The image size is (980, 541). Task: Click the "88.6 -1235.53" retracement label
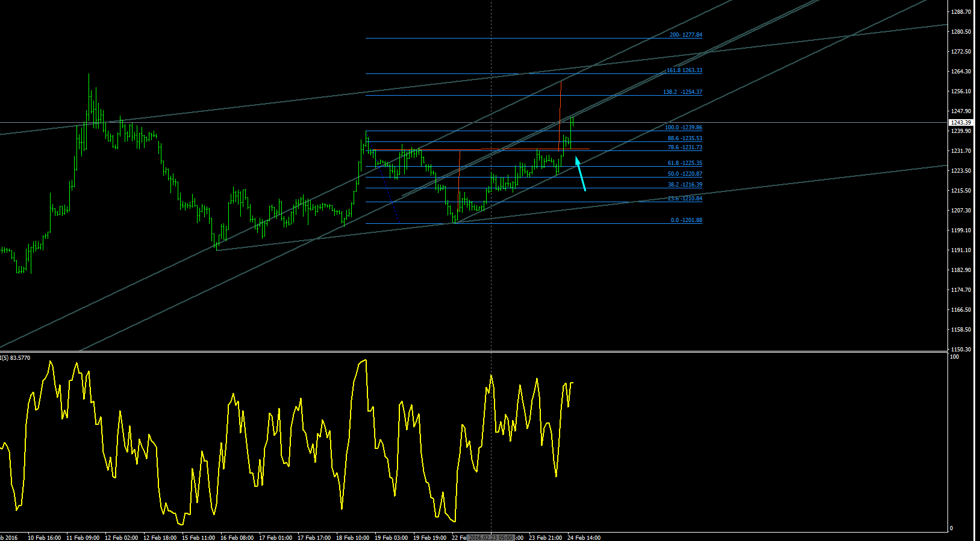[685, 138]
